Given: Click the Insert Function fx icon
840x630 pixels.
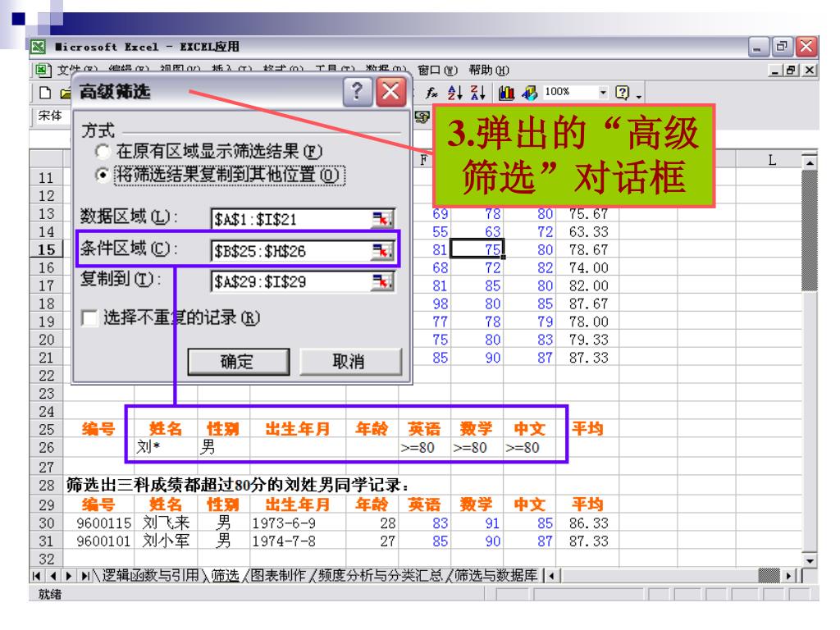Looking at the screenshot, I should [x=431, y=93].
